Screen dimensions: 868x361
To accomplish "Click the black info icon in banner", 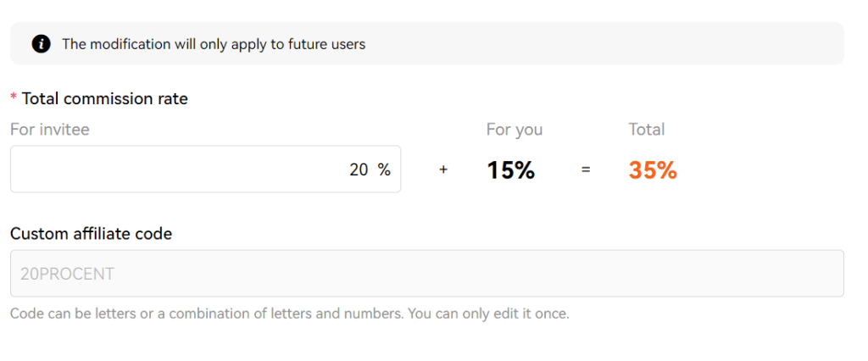I will click(42, 44).
